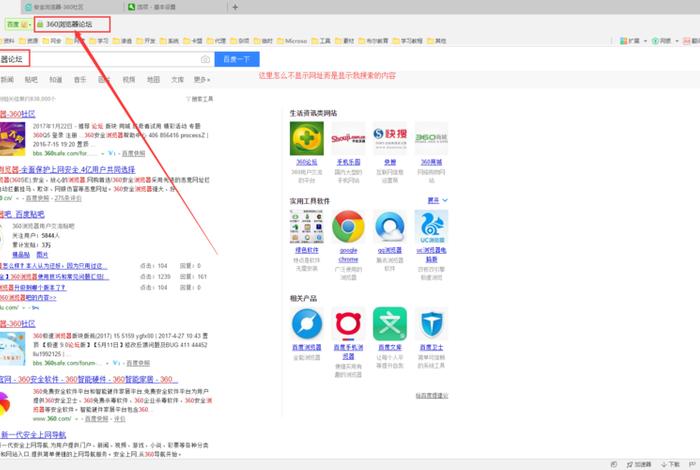Image resolution: width=700 pixels, height=470 pixels.
Task: Expand 展开 next to 实用工具软件
Action: [438, 200]
